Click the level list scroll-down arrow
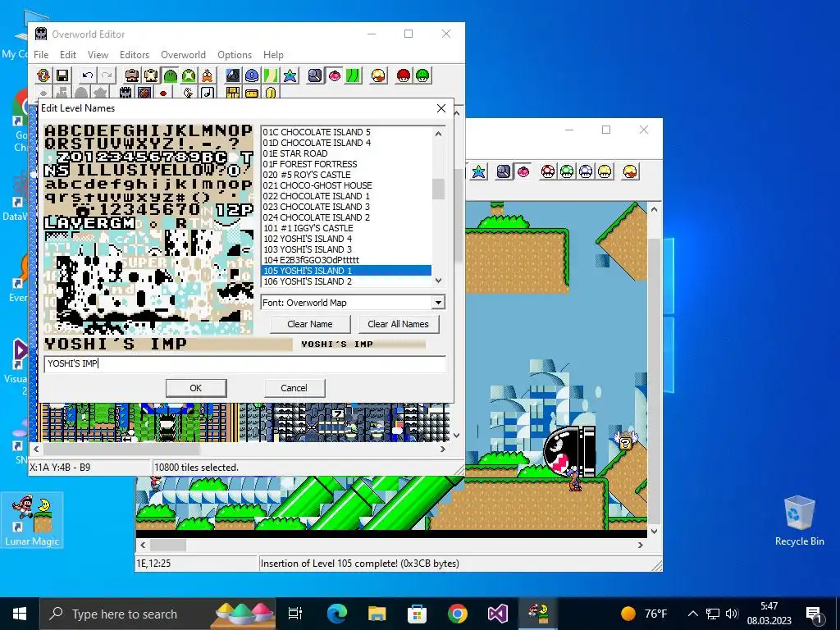Image resolution: width=840 pixels, height=630 pixels. [438, 281]
